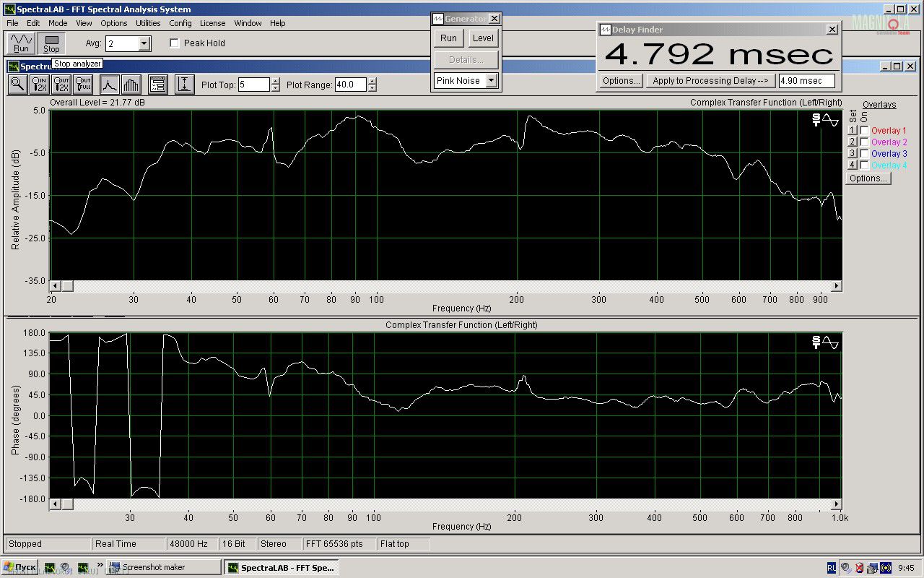The height and width of the screenshot is (578, 924).
Task: Expand the taskbar quick launch chevron
Action: 102,564
